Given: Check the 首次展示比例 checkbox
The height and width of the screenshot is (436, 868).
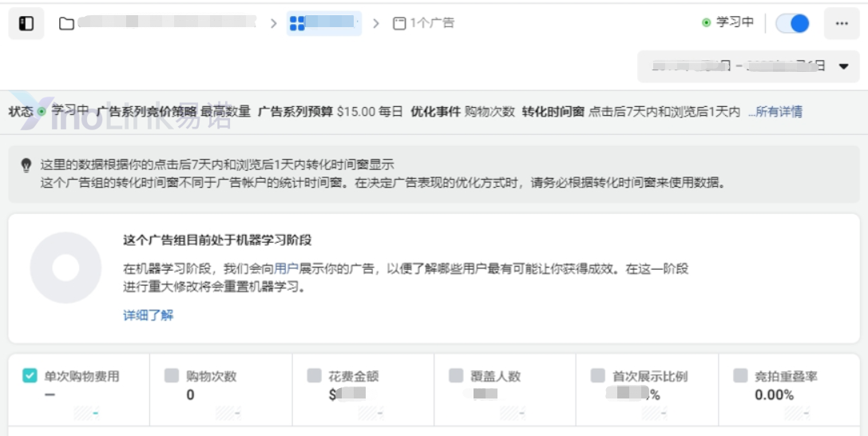Looking at the screenshot, I should click(x=598, y=375).
